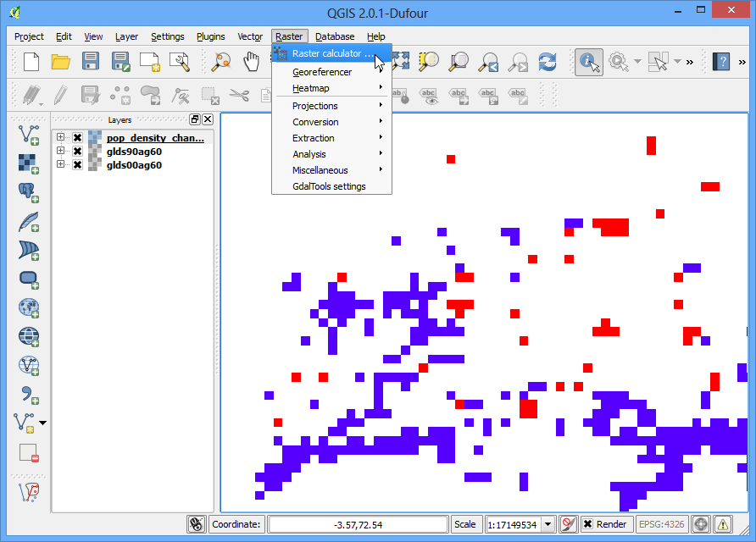Expand the glds00ag60 layer tree
This screenshot has height=542, width=756.
click(x=60, y=164)
